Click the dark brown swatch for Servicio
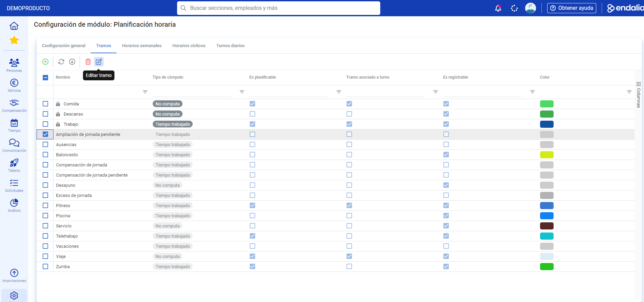The width and height of the screenshot is (644, 302). pyautogui.click(x=546, y=226)
